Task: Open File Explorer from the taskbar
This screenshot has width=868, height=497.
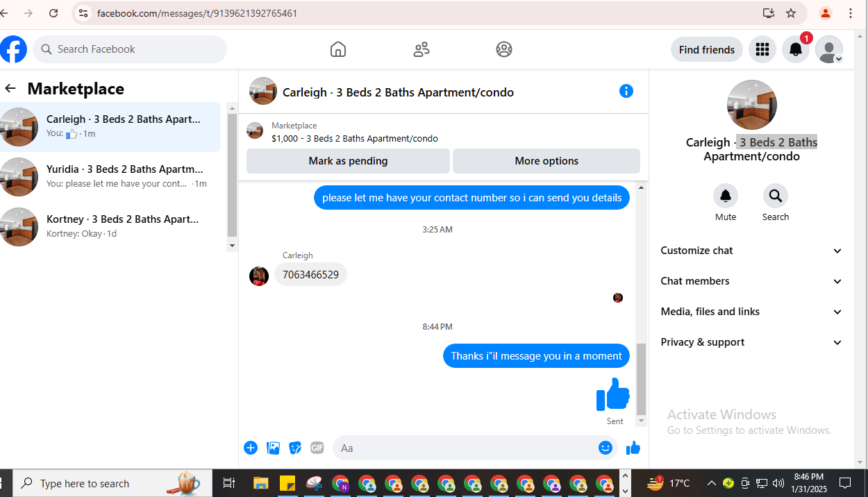Action: (260, 483)
